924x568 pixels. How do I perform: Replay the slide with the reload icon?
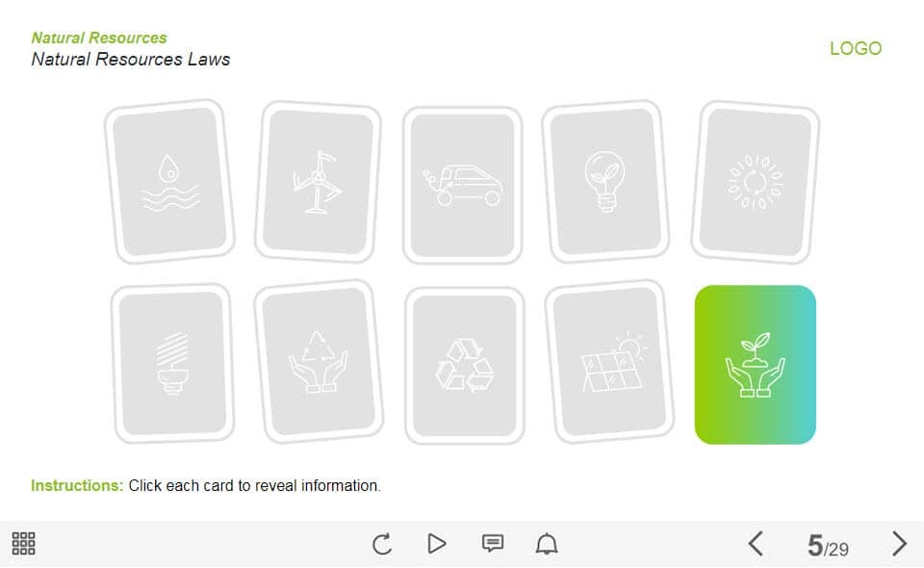[x=382, y=543]
